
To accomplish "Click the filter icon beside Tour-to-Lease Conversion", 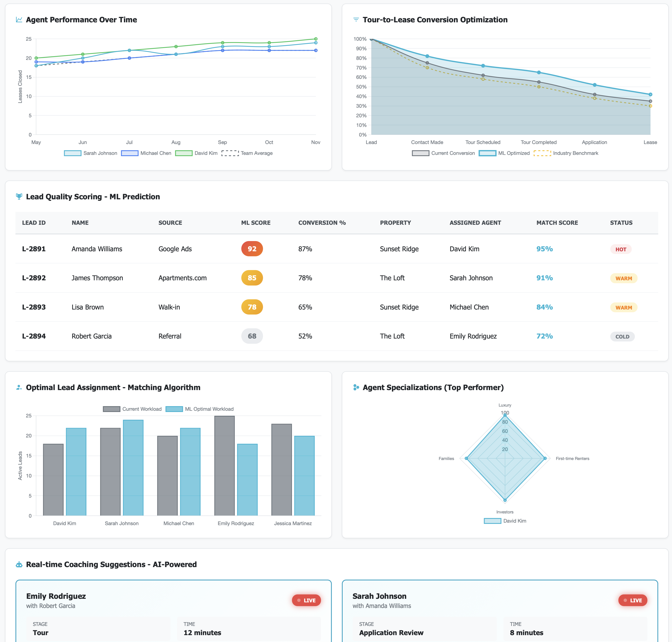I will pos(356,20).
